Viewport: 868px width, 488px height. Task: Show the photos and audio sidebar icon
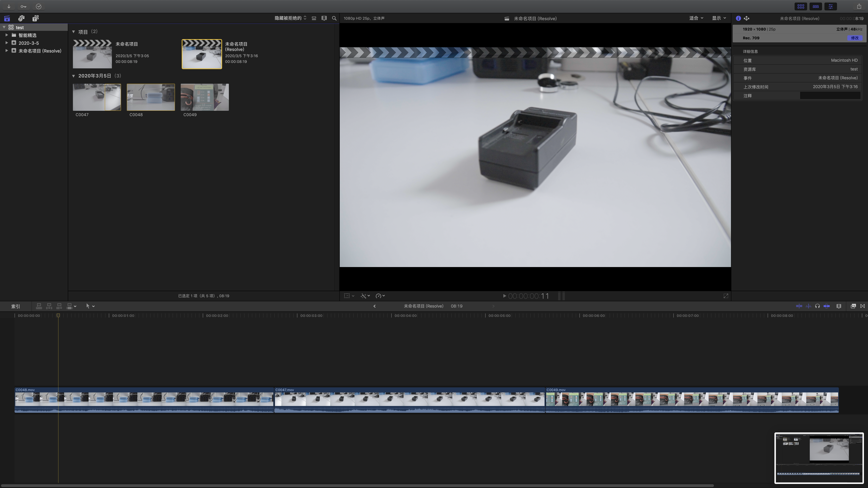pos(21,18)
